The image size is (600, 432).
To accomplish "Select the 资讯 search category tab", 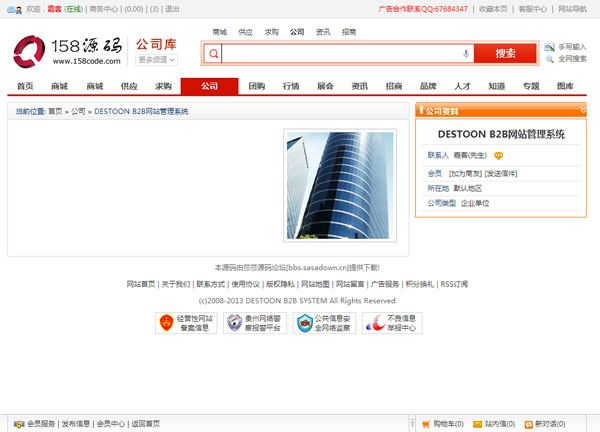I will (323, 32).
